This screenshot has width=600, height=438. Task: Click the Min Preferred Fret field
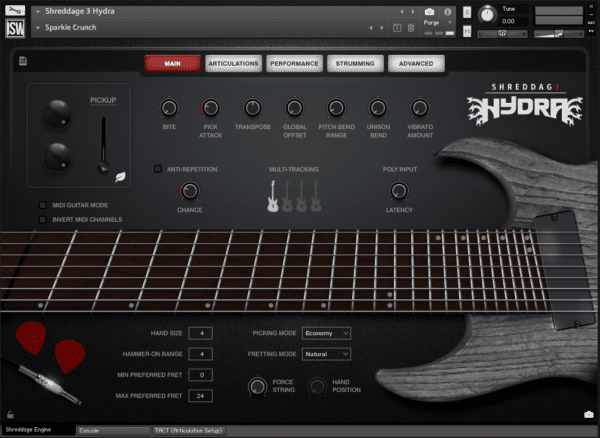tap(201, 375)
